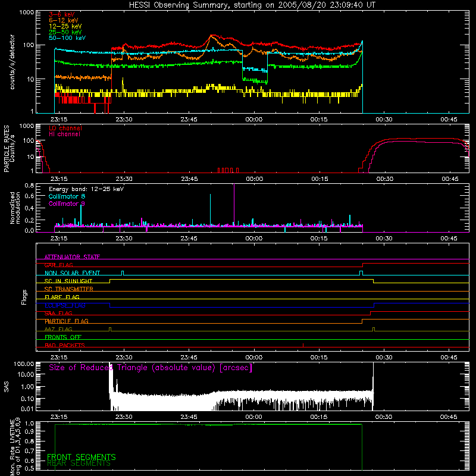
Task: Click the FLARE FLAG label
Action: (62, 297)
